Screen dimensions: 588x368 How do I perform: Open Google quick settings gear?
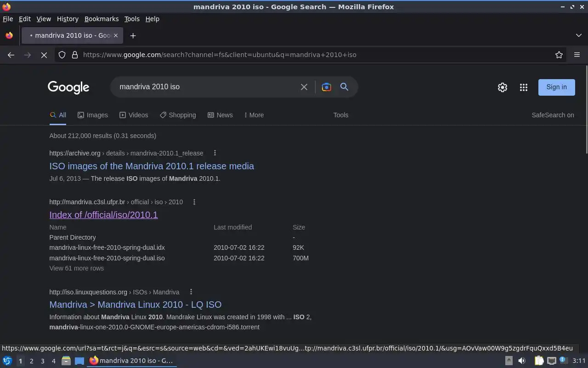(503, 87)
